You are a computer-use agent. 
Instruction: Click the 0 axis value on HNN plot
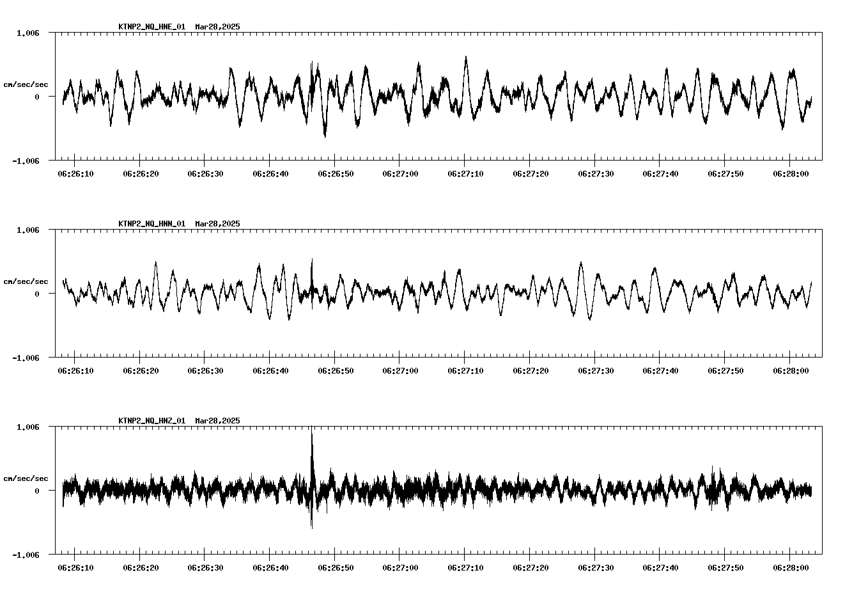click(37, 294)
